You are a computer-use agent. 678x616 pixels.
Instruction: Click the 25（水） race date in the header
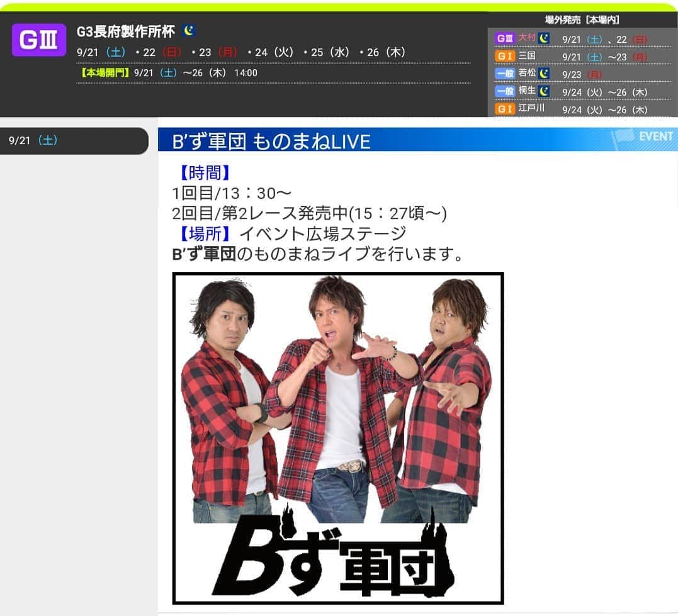(x=330, y=52)
